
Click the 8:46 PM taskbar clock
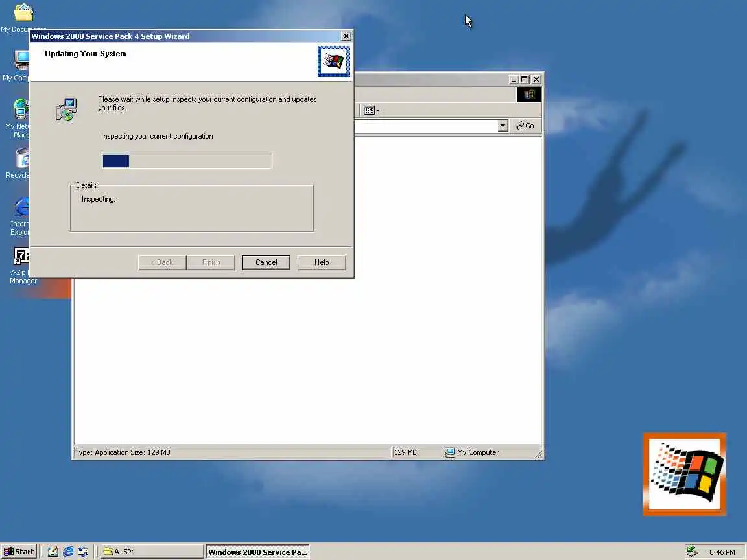pyautogui.click(x=722, y=552)
